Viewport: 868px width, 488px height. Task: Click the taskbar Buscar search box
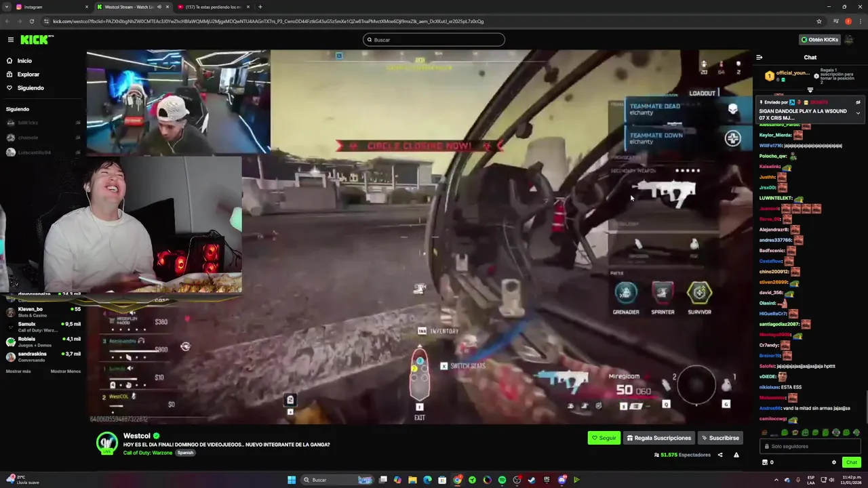click(x=338, y=480)
